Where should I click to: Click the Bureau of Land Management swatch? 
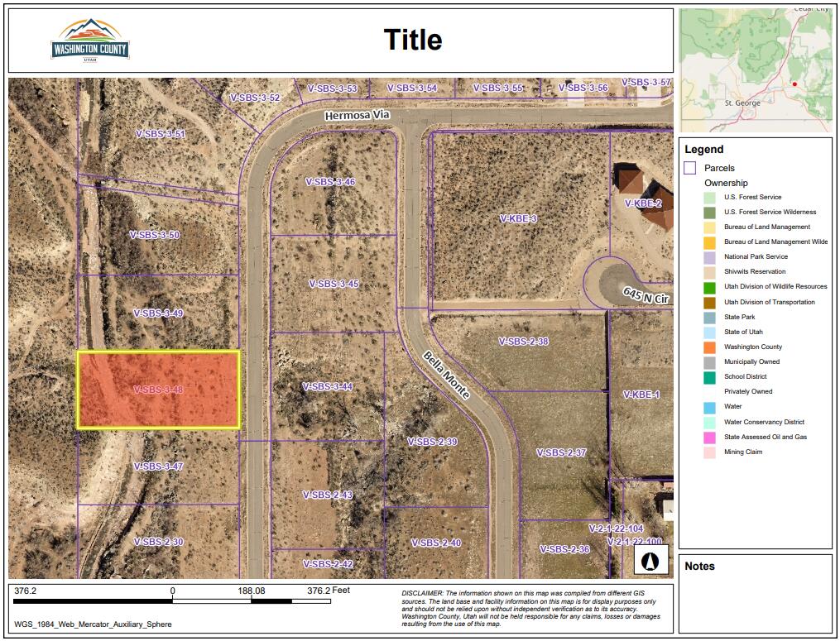[x=709, y=227]
